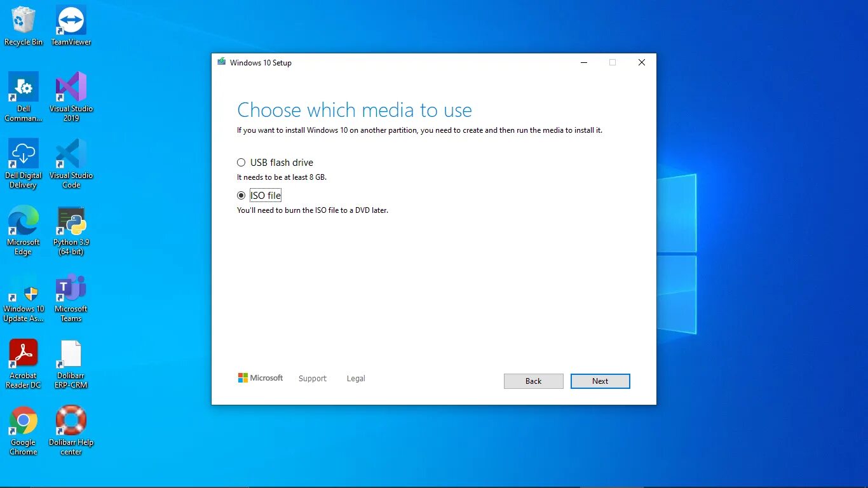Click the "Choose which media to use" heading
This screenshot has width=868, height=488.
[355, 110]
